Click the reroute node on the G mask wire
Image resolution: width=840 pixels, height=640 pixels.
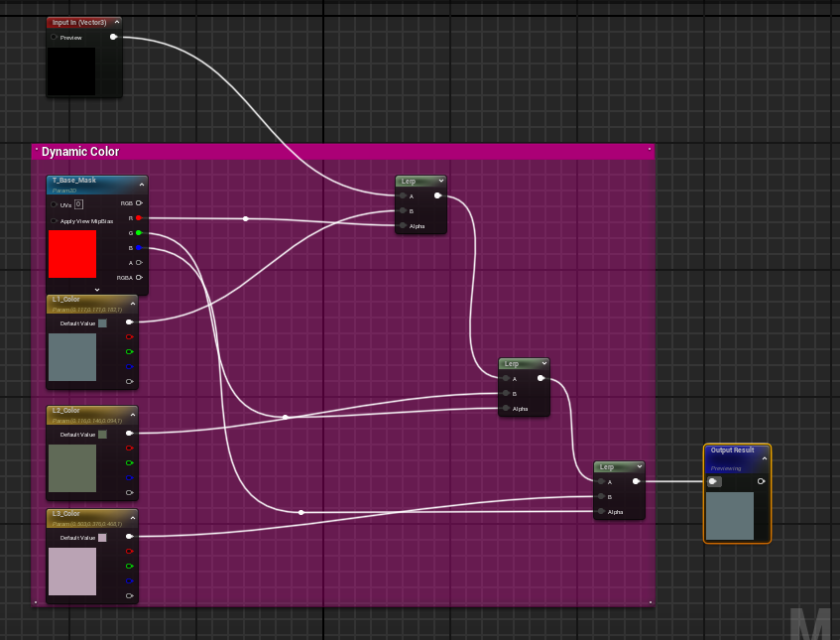point(285,417)
